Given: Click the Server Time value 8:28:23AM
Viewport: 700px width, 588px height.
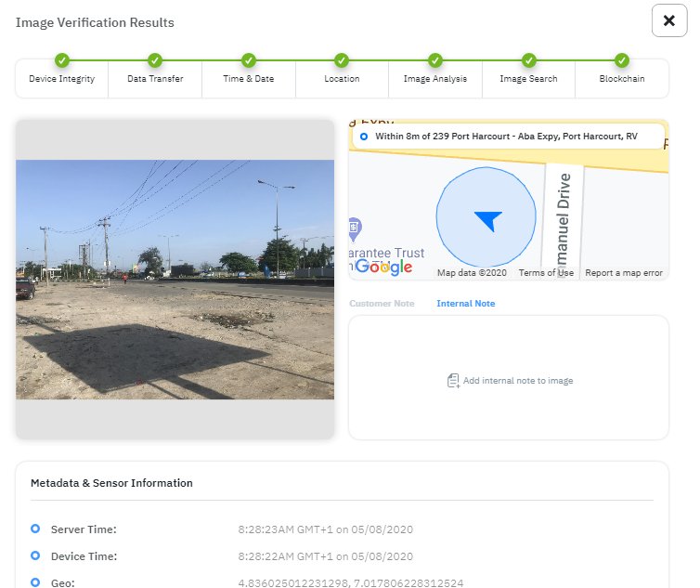Looking at the screenshot, I should pyautogui.click(x=325, y=529).
